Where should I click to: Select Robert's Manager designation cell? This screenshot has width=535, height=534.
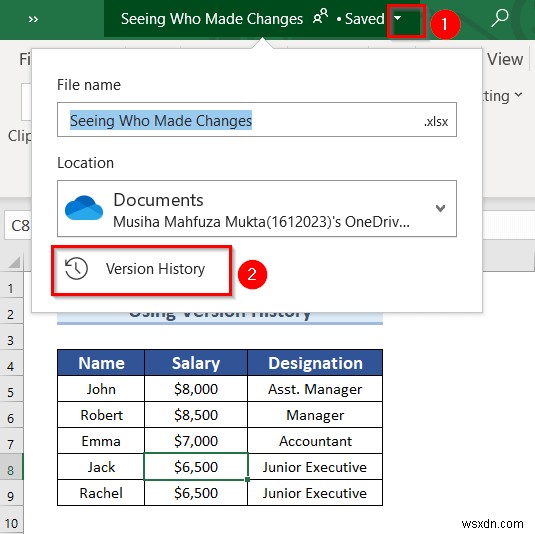pyautogui.click(x=315, y=415)
